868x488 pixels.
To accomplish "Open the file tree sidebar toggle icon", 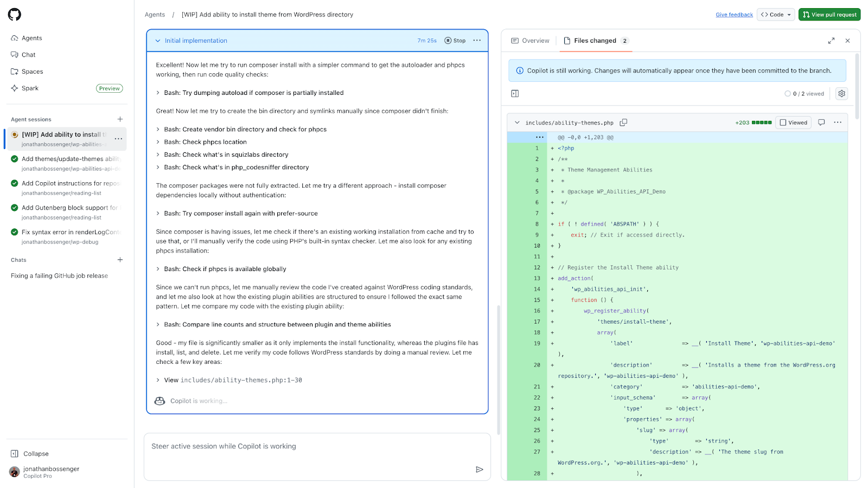I will coord(515,94).
